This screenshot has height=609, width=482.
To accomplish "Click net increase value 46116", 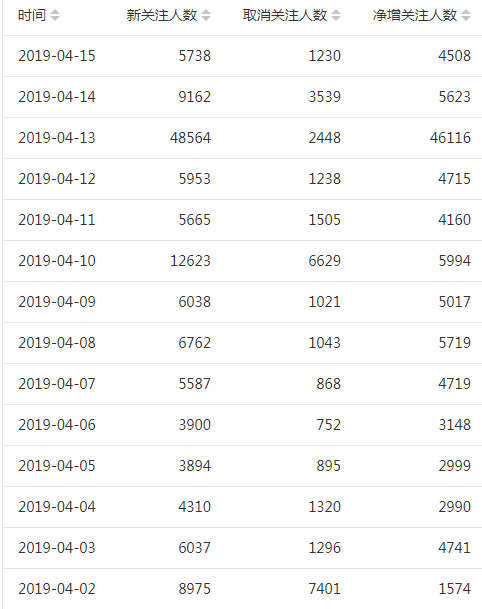I will pos(450,138).
